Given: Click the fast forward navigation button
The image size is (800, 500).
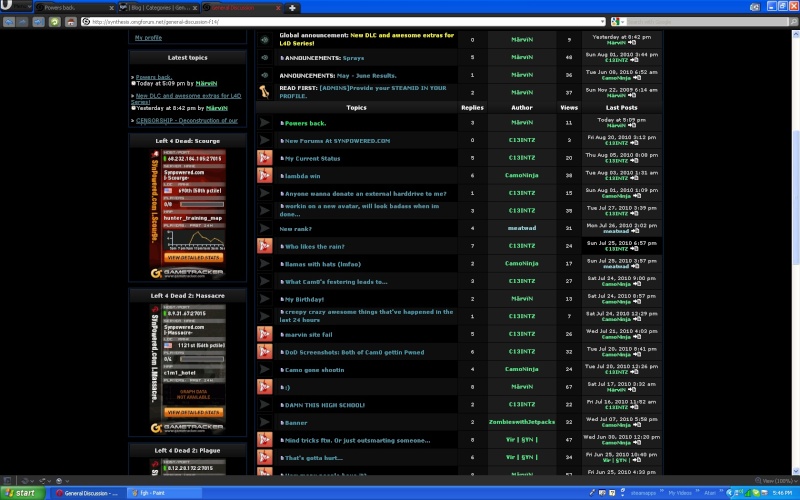Looking at the screenshot, I should (x=38, y=22).
